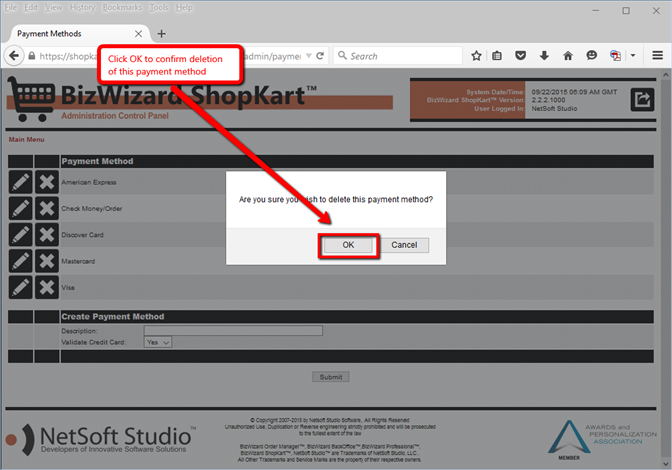The width and height of the screenshot is (672, 470).
Task: Open a new browser tab
Action: [162, 34]
